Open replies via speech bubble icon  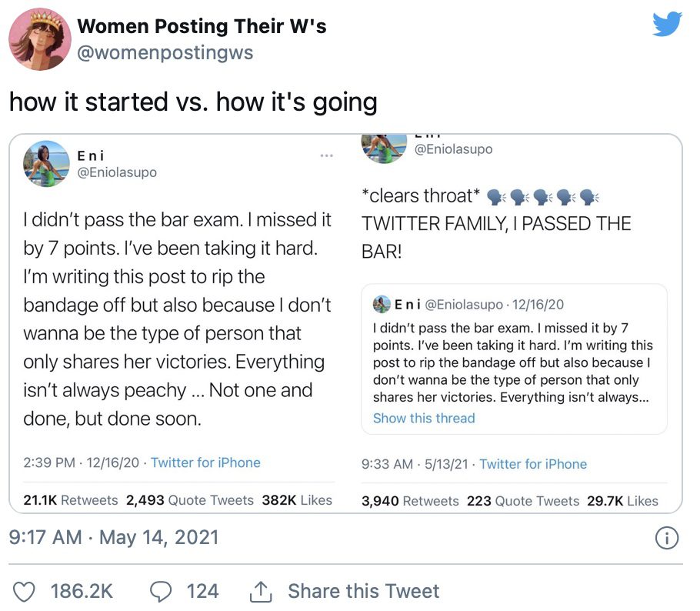point(160,592)
